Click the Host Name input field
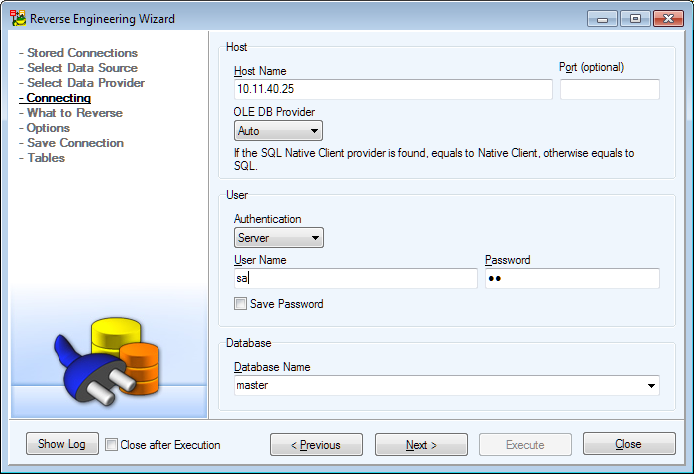The image size is (694, 474). pyautogui.click(x=393, y=89)
